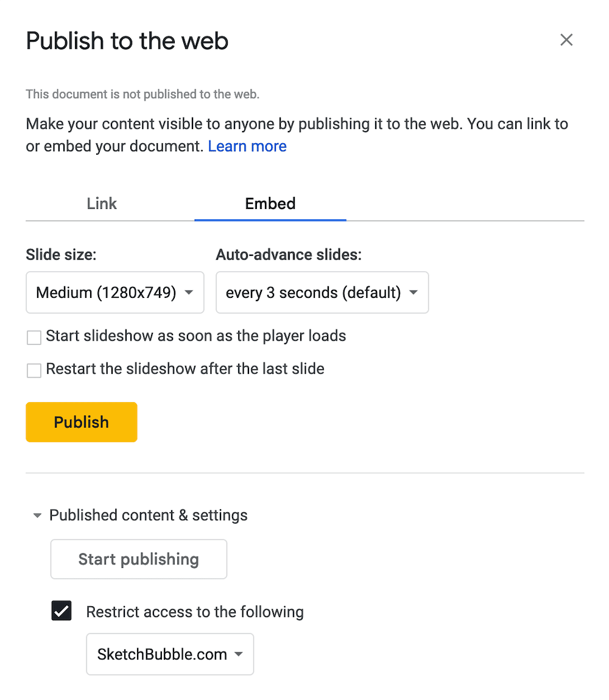Click the 'Start slideshow as soon as the player loads' label
The width and height of the screenshot is (609, 700).
coord(196,336)
